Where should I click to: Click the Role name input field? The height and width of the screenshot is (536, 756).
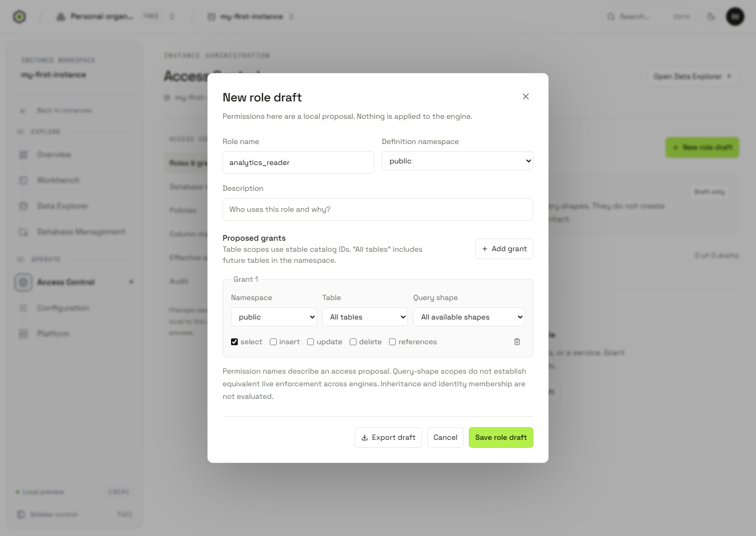[298, 162]
